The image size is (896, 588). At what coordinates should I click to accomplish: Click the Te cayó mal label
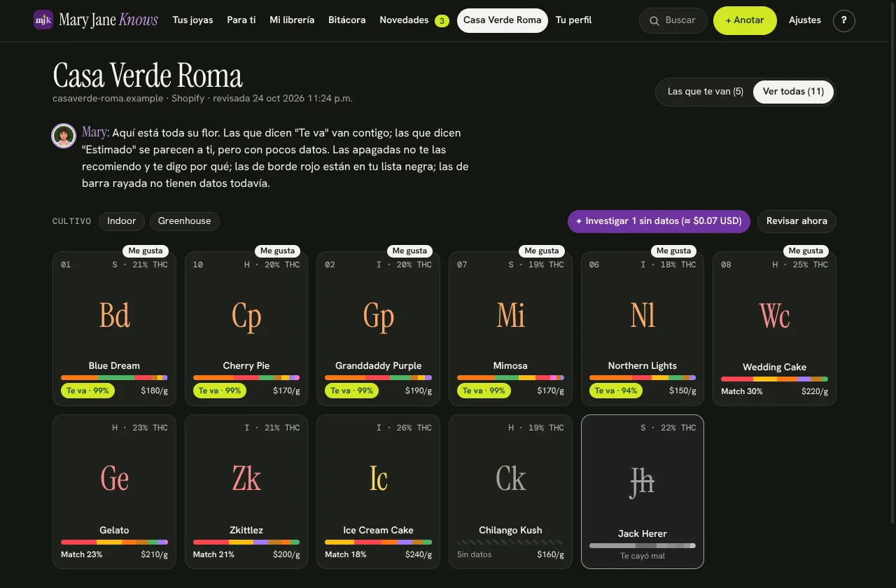click(643, 556)
